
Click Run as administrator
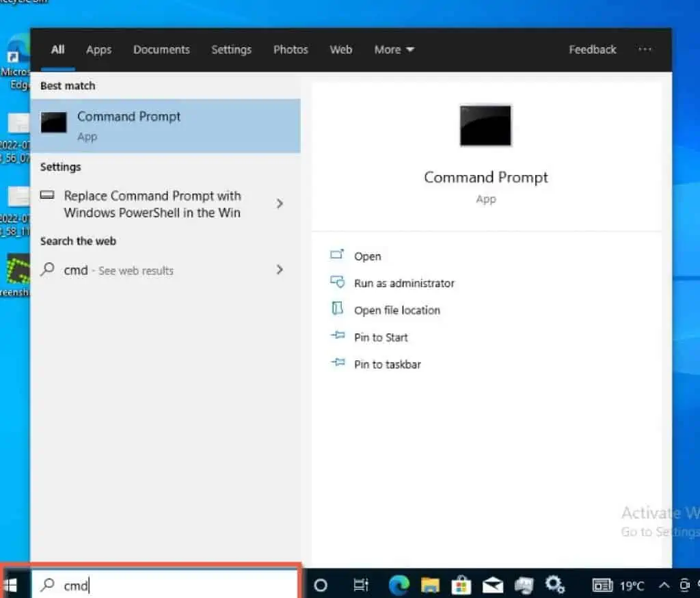click(403, 283)
